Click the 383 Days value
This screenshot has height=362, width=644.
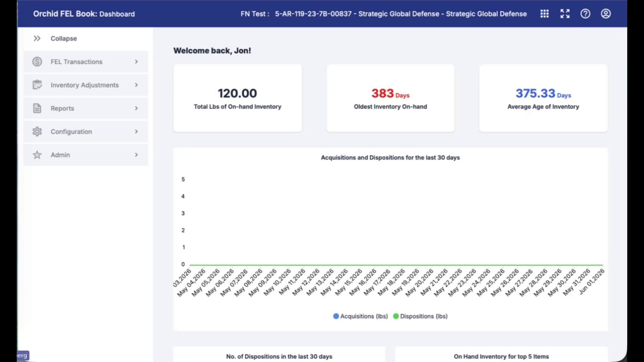coord(390,94)
